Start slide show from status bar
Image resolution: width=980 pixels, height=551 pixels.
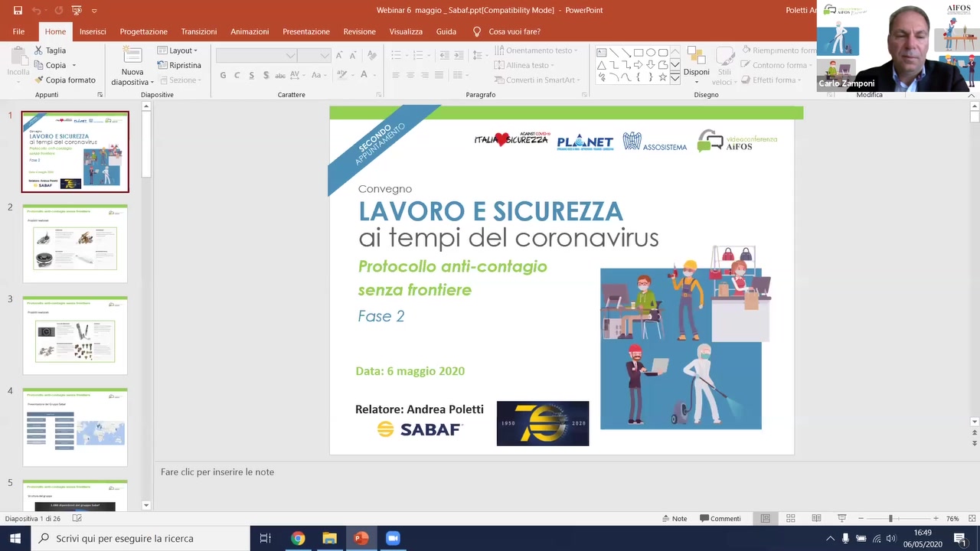coord(841,518)
